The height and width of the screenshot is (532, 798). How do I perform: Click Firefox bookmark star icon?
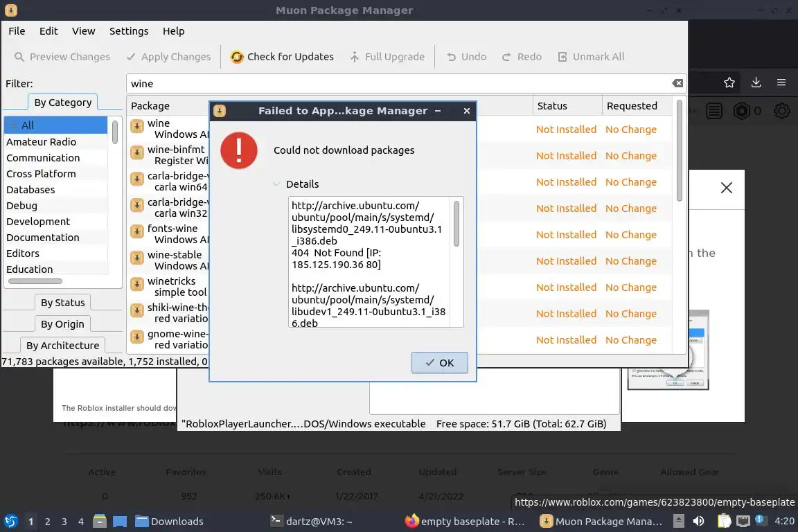729,82
